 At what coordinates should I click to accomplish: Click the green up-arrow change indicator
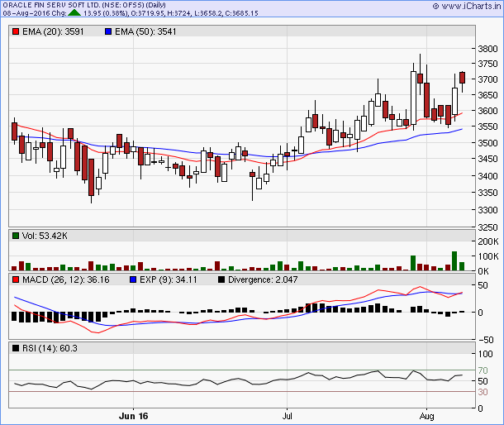click(x=74, y=13)
